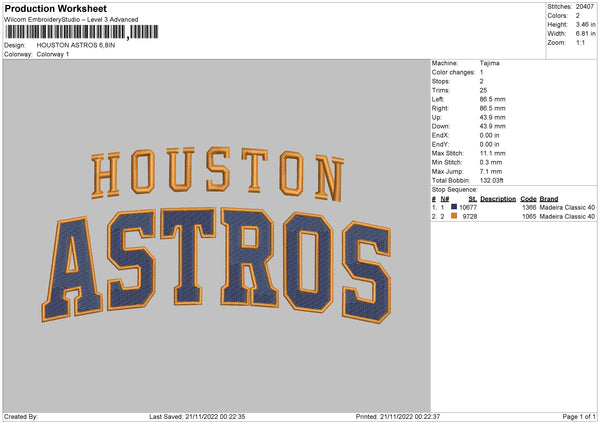The width and height of the screenshot is (600, 424).
Task: Click the orange color swatch in stop 2
Action: point(454,216)
